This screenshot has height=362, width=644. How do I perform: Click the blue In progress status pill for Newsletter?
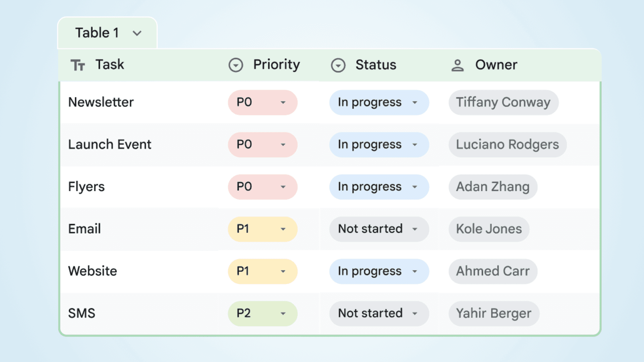(379, 103)
